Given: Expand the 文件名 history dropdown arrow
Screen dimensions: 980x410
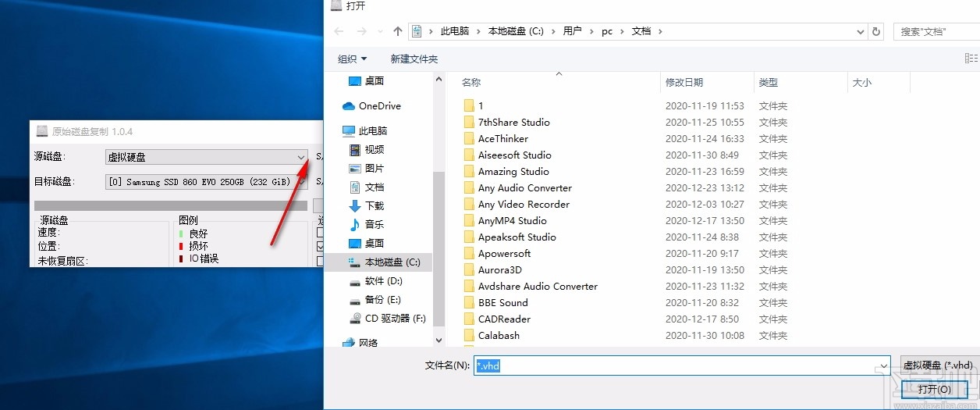Looking at the screenshot, I should coord(884,365).
